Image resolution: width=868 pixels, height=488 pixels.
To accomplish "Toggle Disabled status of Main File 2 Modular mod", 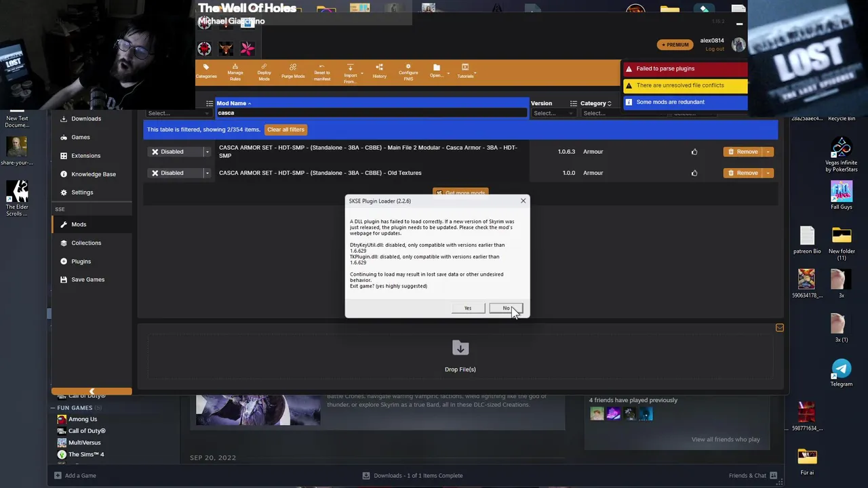I will coord(174,152).
